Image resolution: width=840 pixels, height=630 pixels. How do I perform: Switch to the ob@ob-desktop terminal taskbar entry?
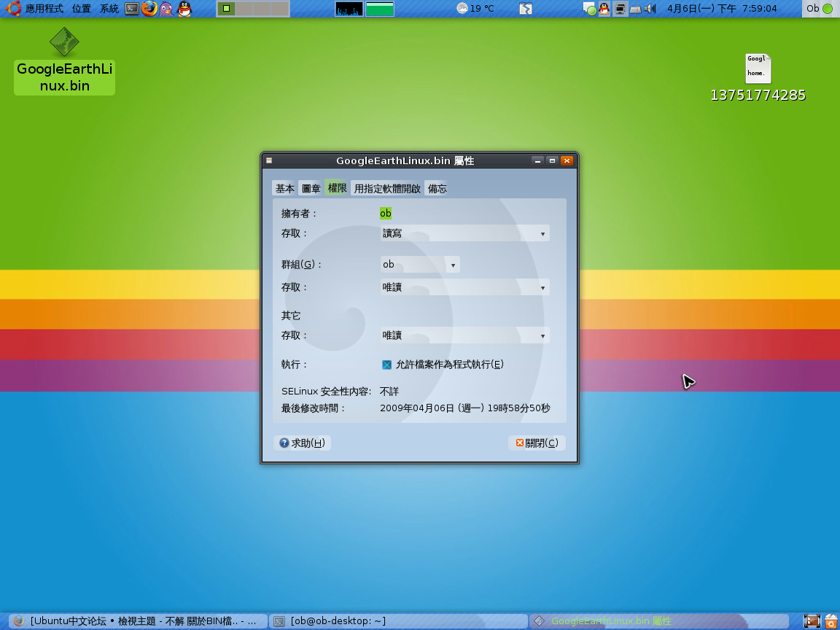[x=398, y=621]
